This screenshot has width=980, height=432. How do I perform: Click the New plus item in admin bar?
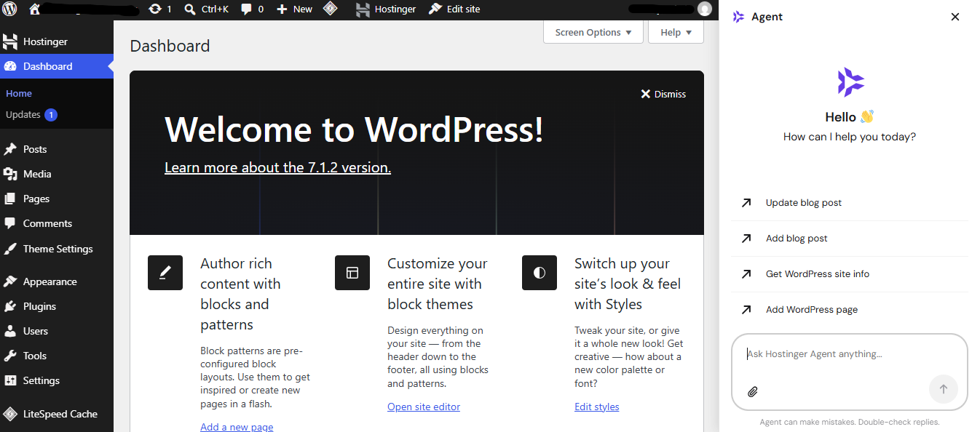pos(294,9)
